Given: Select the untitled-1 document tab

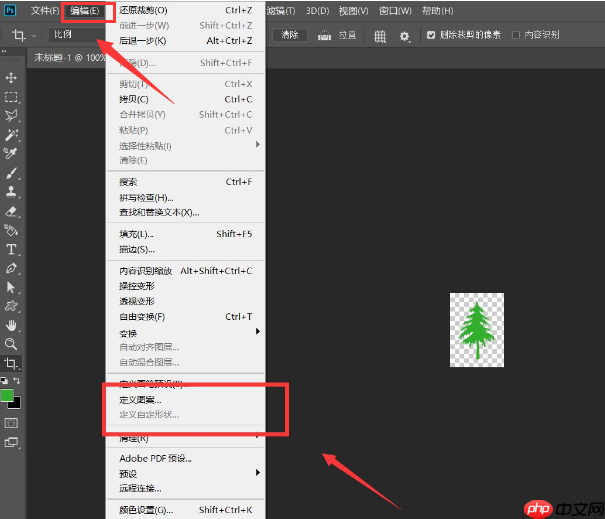Looking at the screenshot, I should 69,58.
